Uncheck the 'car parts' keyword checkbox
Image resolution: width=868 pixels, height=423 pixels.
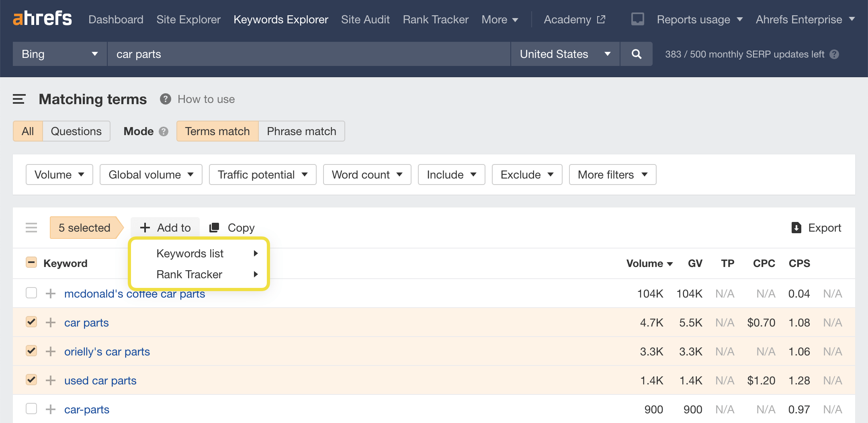coord(31,322)
